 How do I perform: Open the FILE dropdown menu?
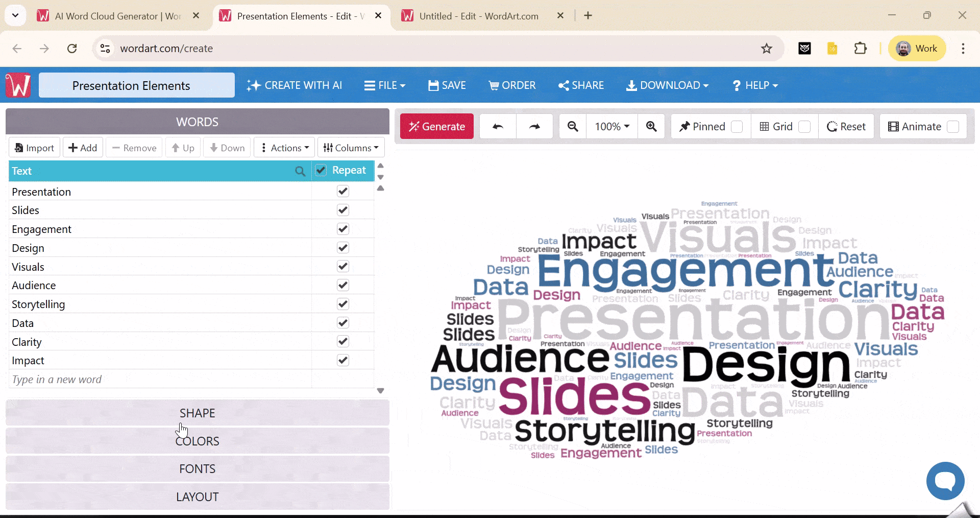pyautogui.click(x=385, y=85)
